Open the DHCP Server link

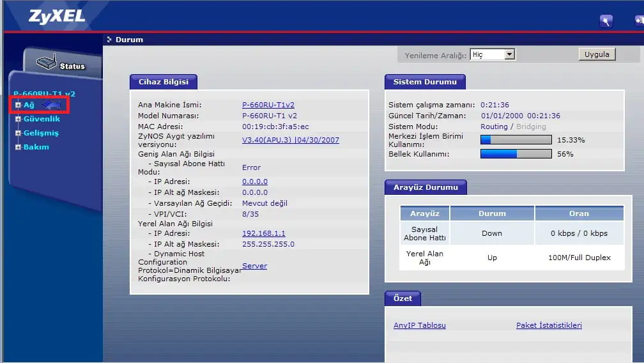[254, 266]
